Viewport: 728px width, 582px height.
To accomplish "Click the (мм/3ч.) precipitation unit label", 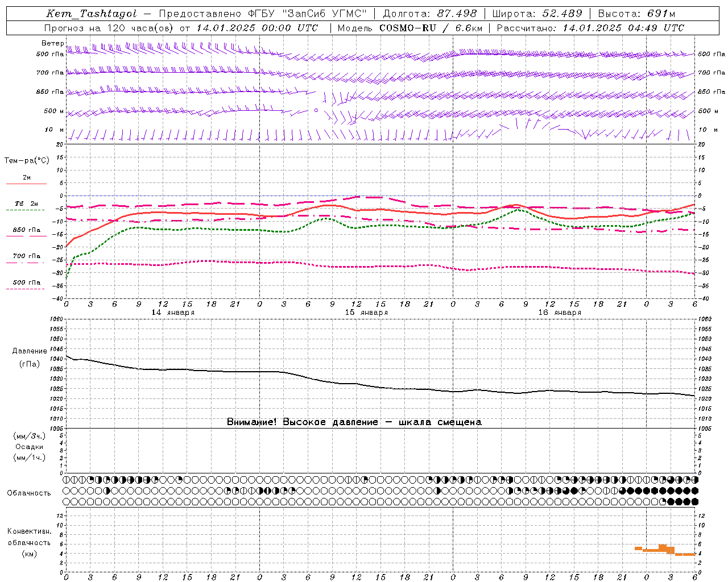I will (x=30, y=436).
